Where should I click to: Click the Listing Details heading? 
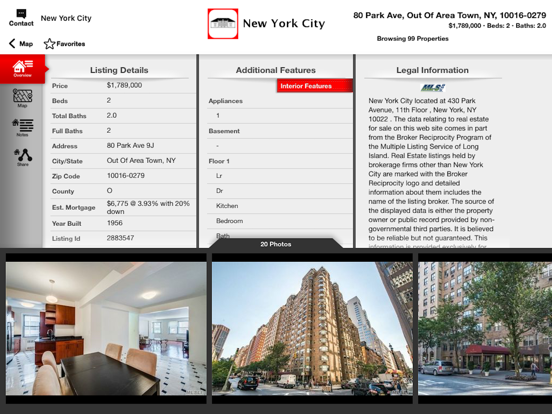click(119, 70)
